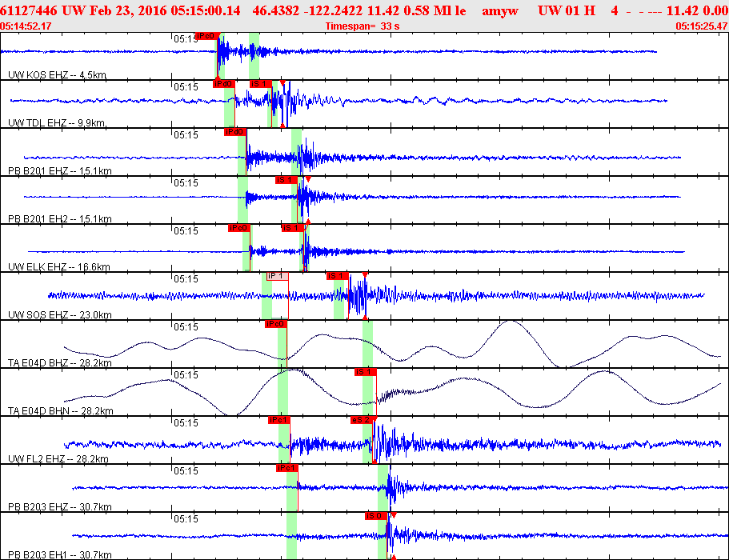This screenshot has height=560, width=729.
Task: Click the end time '05:15:25.47'
Action: point(702,26)
